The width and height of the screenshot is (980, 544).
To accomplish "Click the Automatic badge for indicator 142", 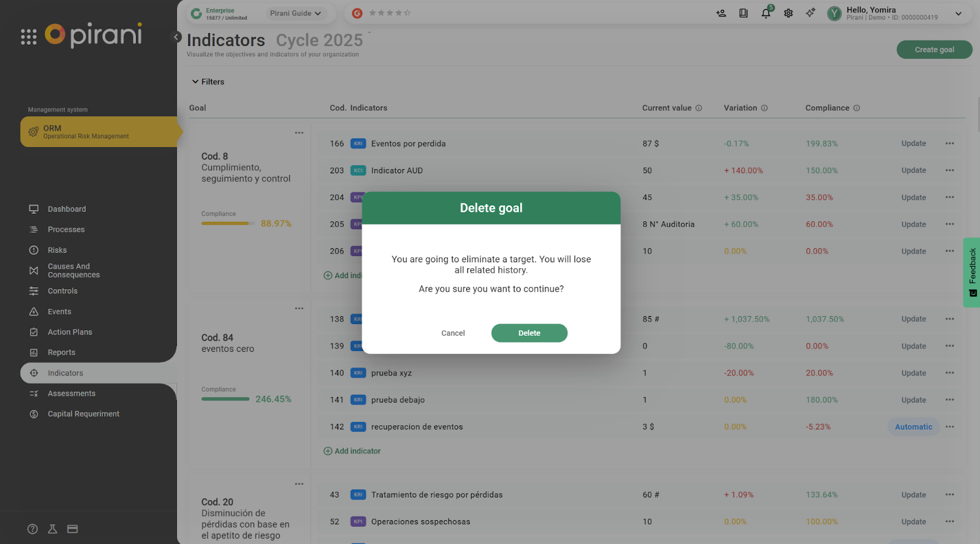I will (x=913, y=427).
